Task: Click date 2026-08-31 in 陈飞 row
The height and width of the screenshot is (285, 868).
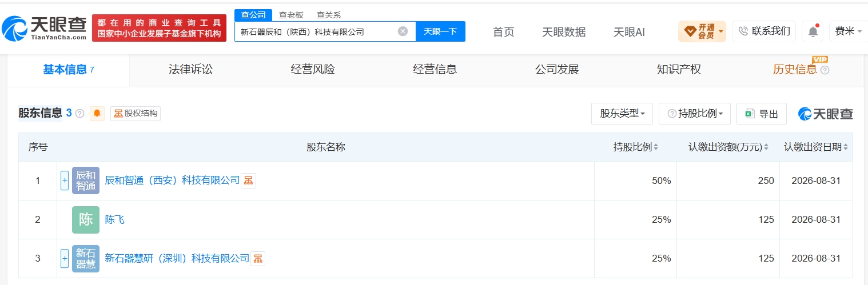Action: click(816, 219)
